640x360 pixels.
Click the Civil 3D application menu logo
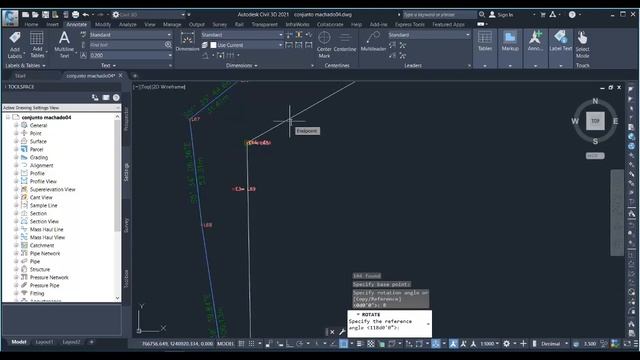pos(10,18)
